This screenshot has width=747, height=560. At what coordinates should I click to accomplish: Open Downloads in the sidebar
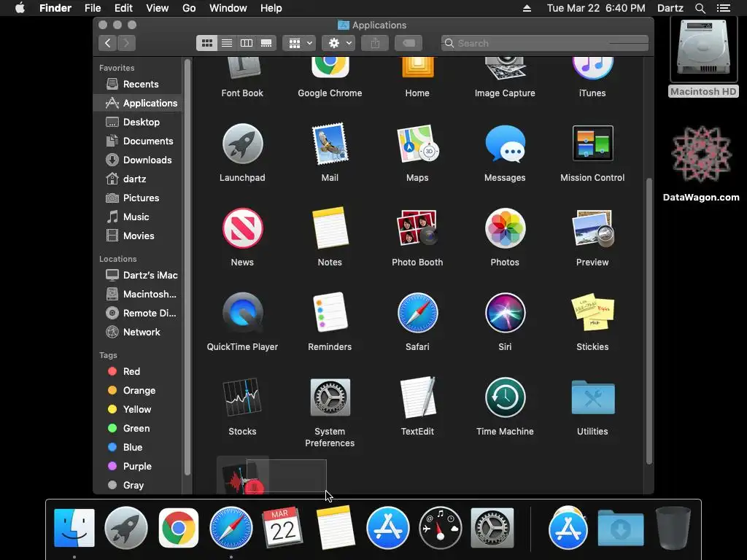pos(138,160)
